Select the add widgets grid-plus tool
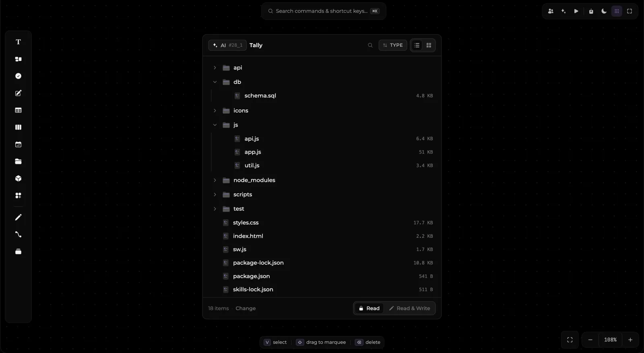The height and width of the screenshot is (353, 644). [x=18, y=195]
